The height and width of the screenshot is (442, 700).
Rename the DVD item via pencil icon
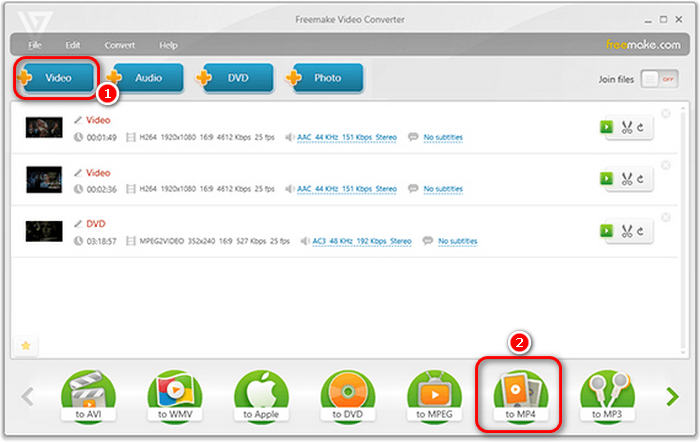pos(78,224)
